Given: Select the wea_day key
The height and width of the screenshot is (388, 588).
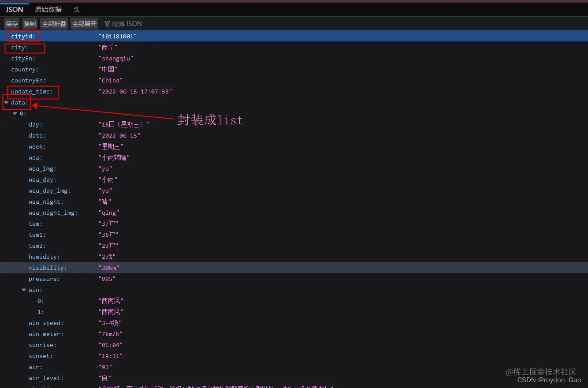Looking at the screenshot, I should 42,179.
